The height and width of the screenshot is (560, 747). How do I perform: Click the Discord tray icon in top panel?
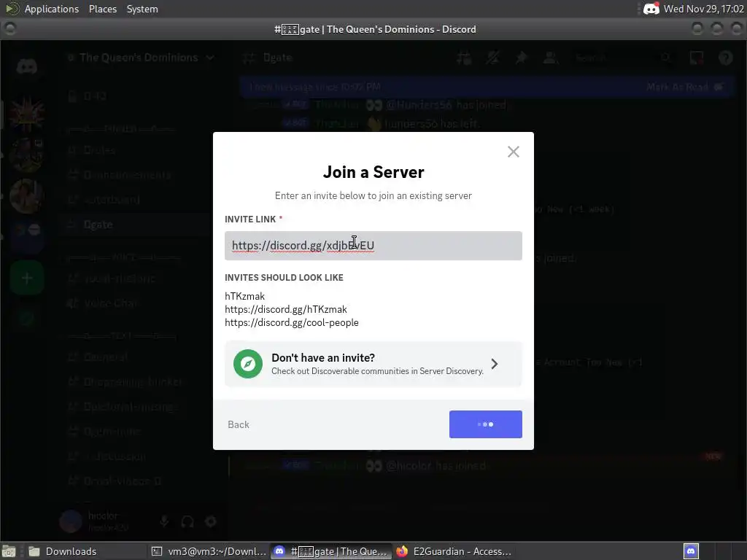[651, 9]
